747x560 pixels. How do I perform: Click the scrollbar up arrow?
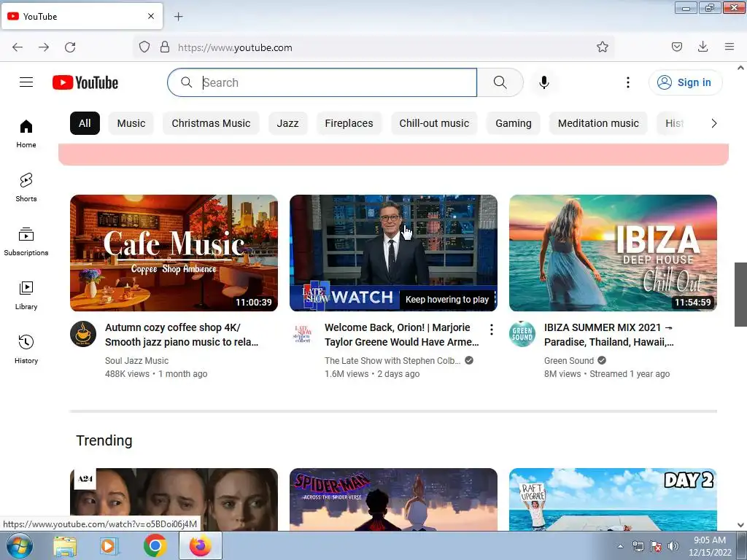pyautogui.click(x=740, y=68)
